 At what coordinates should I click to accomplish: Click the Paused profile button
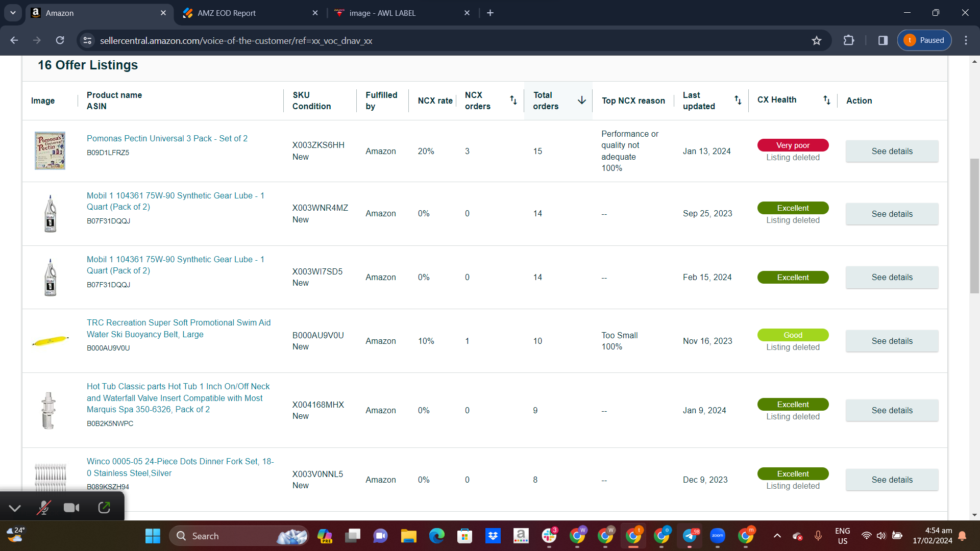tap(924, 40)
